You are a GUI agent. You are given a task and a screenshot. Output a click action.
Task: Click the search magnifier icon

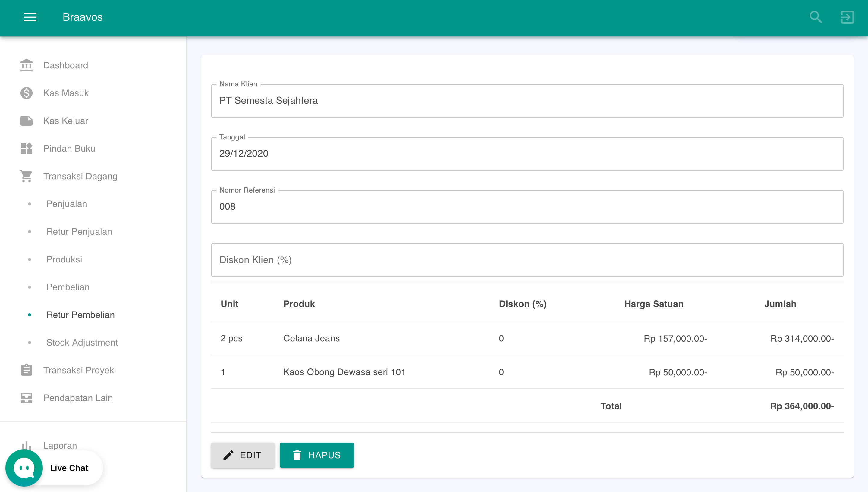pyautogui.click(x=816, y=17)
